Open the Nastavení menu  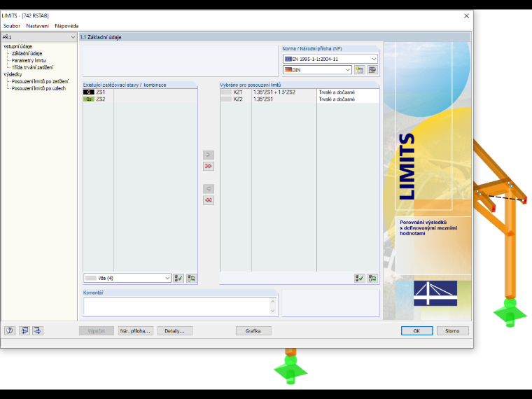pos(37,26)
